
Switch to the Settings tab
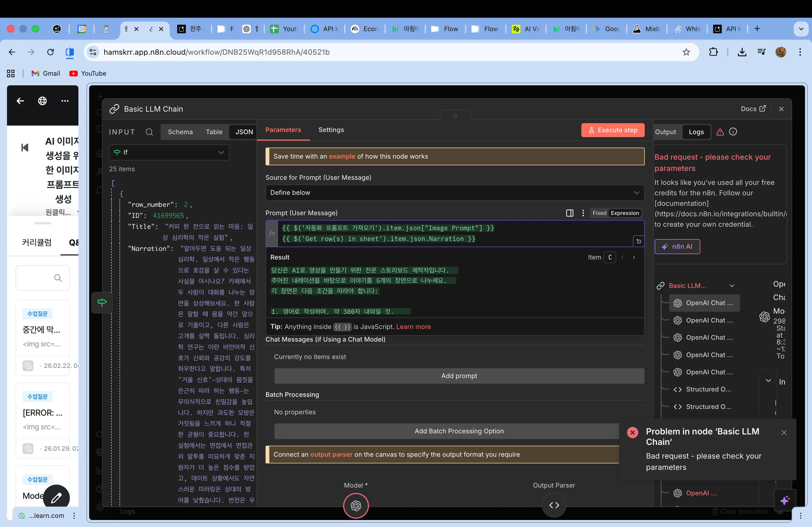pyautogui.click(x=331, y=130)
